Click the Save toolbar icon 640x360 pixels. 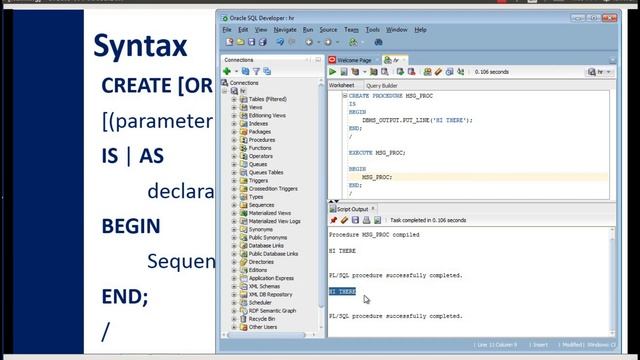251,42
